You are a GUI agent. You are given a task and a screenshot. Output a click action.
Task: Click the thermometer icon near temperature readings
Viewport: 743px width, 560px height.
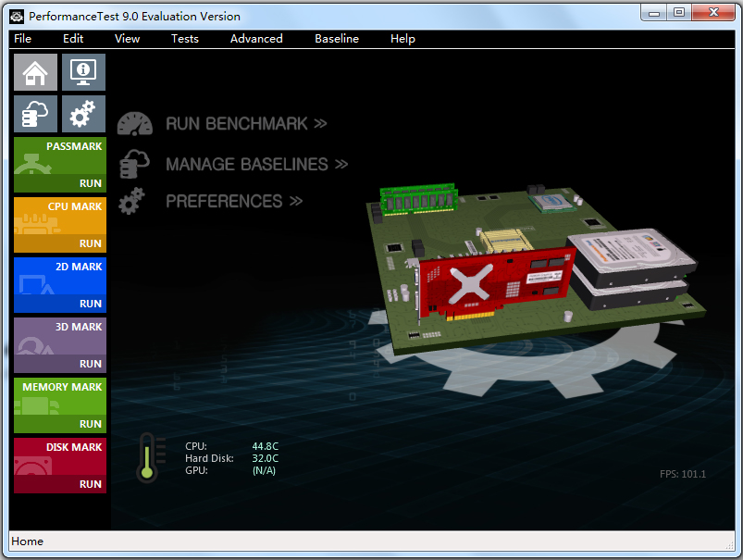(149, 457)
